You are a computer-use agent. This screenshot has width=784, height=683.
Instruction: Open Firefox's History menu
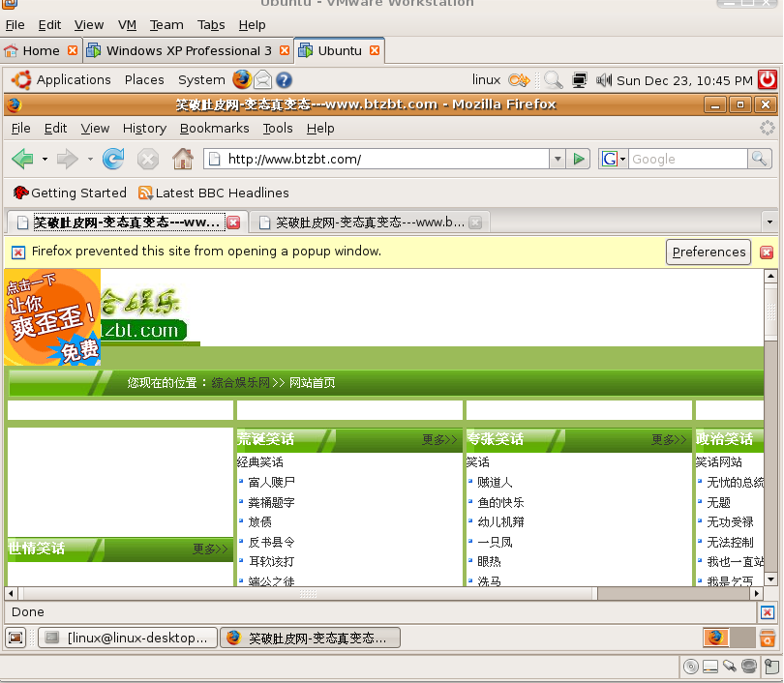(x=144, y=129)
